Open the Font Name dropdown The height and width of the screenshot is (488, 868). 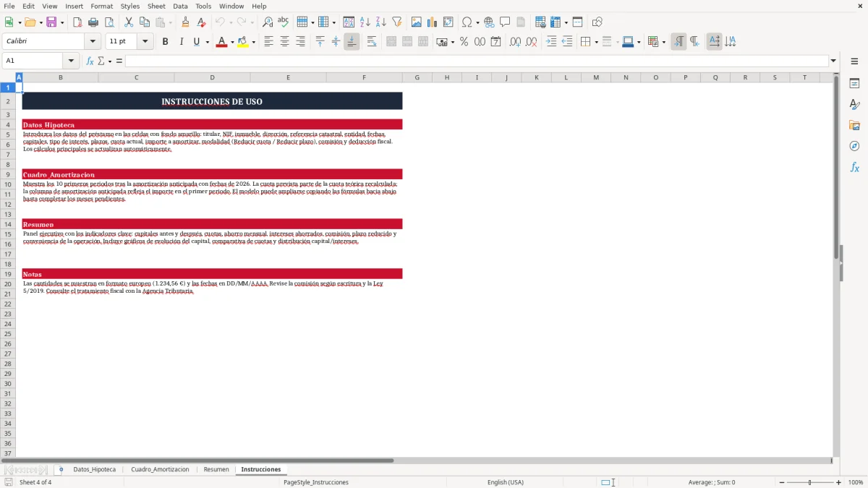[93, 42]
